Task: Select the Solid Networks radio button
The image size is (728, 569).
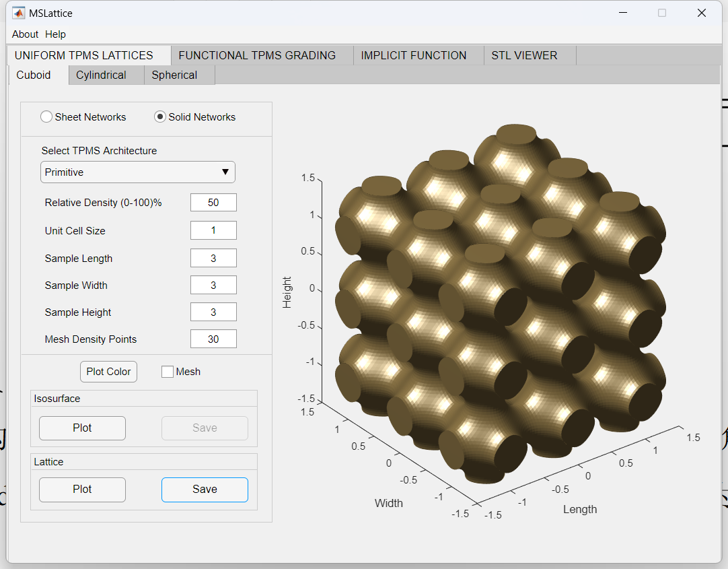Action: (160, 117)
